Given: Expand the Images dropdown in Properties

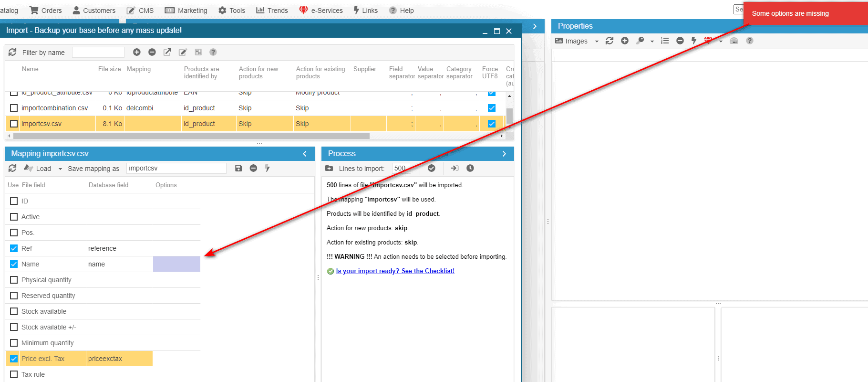Looking at the screenshot, I should (596, 42).
